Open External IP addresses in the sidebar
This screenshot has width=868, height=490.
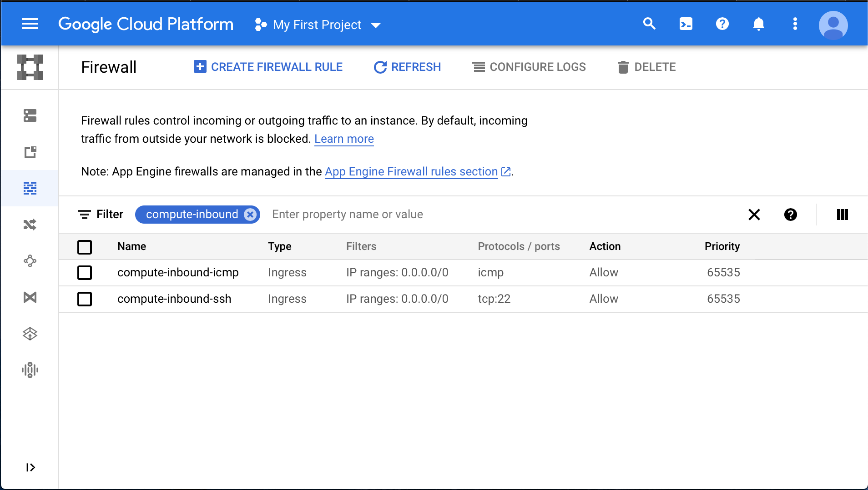(30, 152)
